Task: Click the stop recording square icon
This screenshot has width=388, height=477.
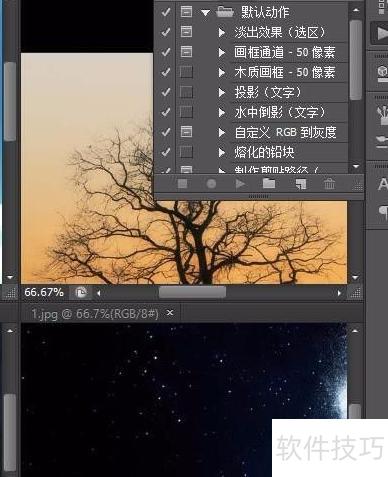Action: (x=182, y=183)
